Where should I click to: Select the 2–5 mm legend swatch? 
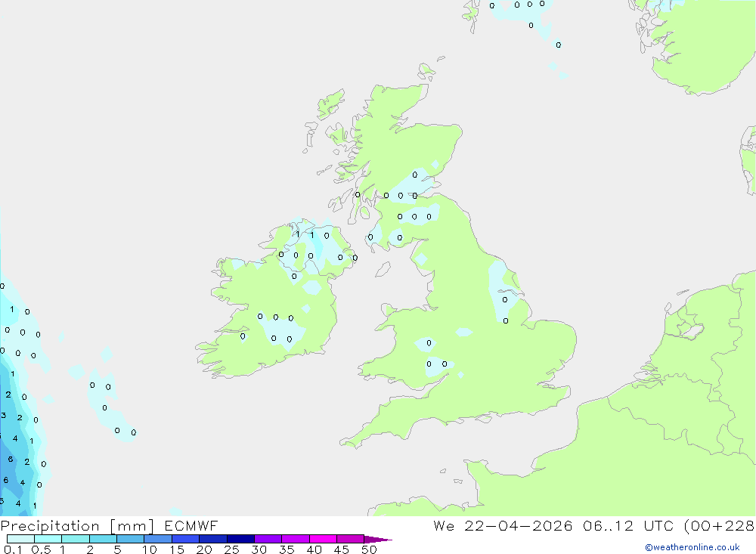tap(103, 539)
